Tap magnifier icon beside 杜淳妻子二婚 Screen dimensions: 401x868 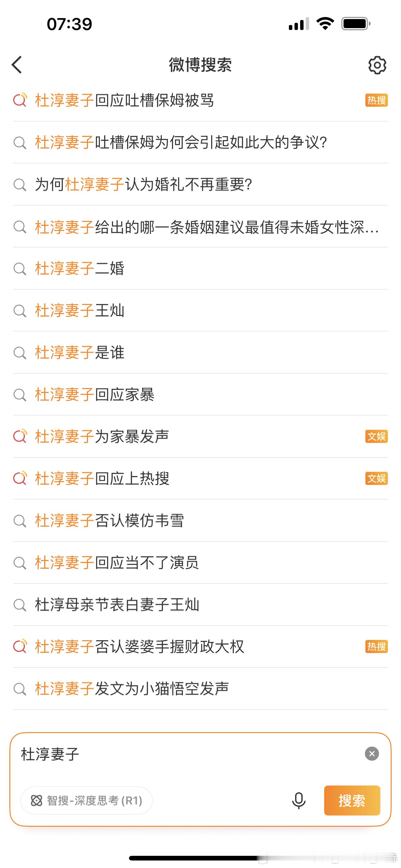20,268
